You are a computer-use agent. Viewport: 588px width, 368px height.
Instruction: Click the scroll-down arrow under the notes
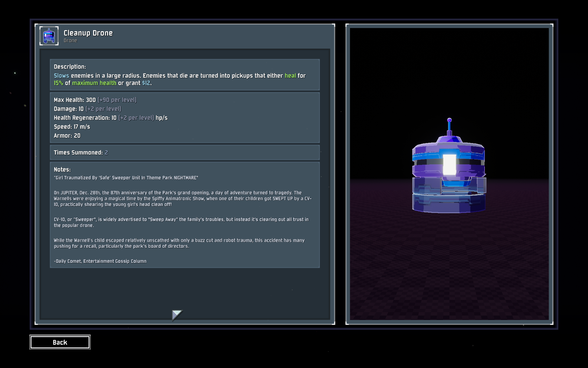point(177,315)
